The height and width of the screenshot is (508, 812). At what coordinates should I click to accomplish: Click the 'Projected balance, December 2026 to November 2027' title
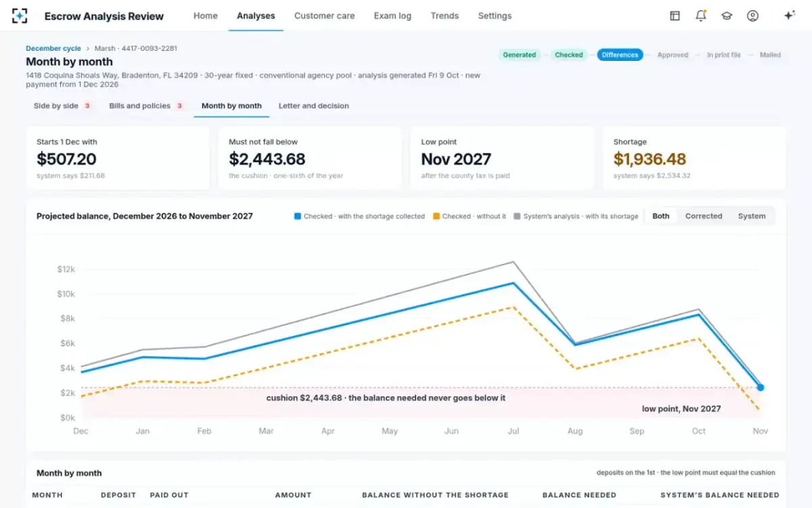(145, 216)
